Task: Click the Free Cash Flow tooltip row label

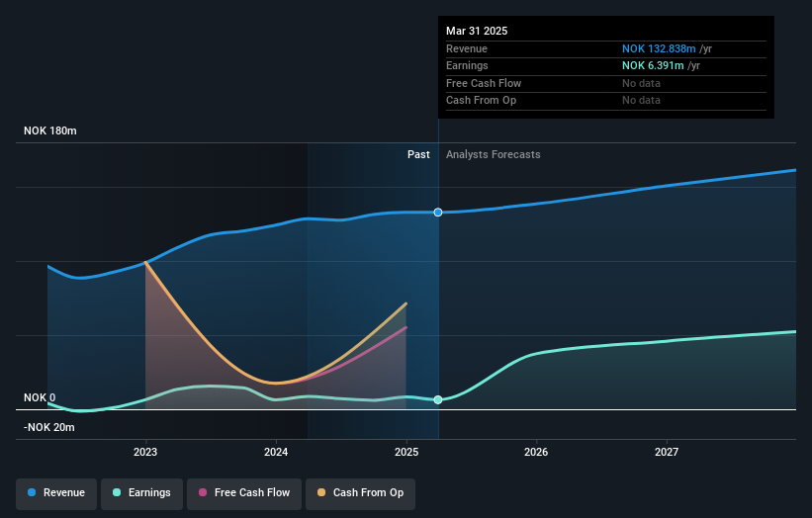Action: coord(484,83)
